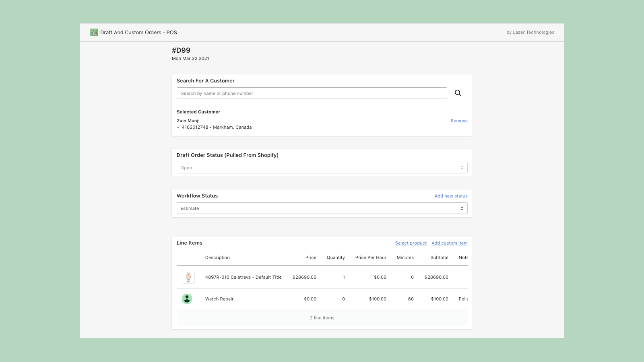The width and height of the screenshot is (644, 362).
Task: Click the $100.00 price per hour for Watch Repair
Action: [378, 299]
